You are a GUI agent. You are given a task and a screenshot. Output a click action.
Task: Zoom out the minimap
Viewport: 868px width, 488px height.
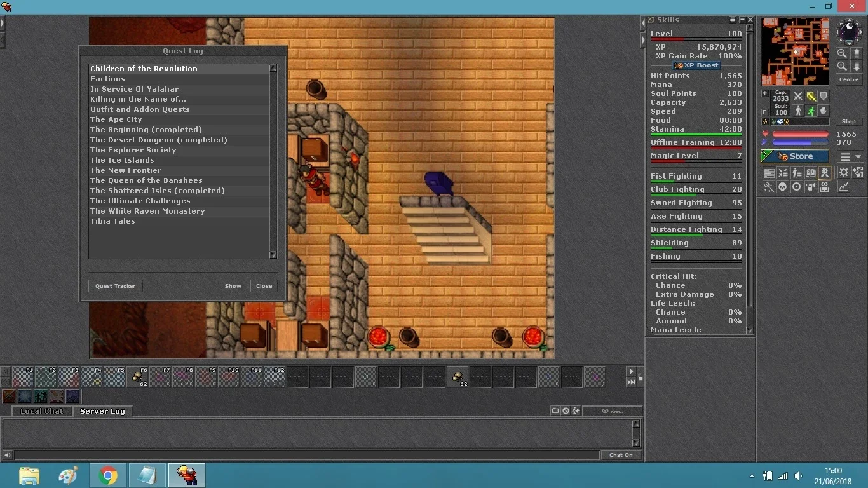click(x=842, y=53)
